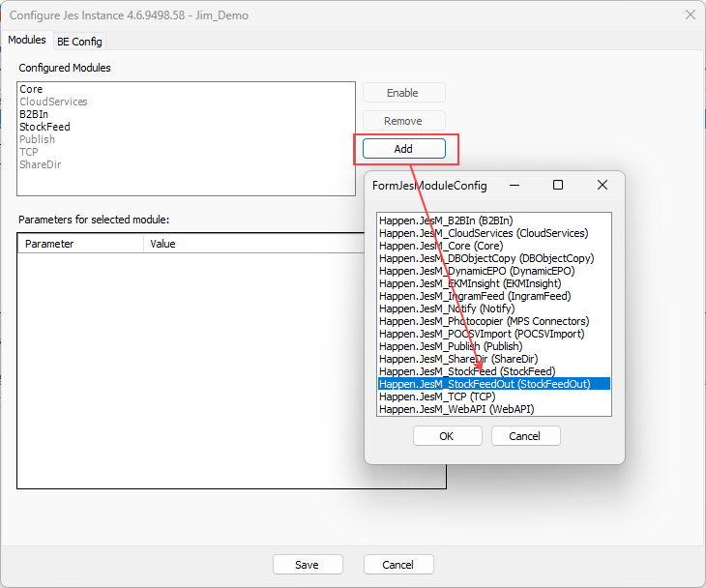This screenshot has height=588, width=706.
Task: Click the Value column header
Action: pos(253,244)
